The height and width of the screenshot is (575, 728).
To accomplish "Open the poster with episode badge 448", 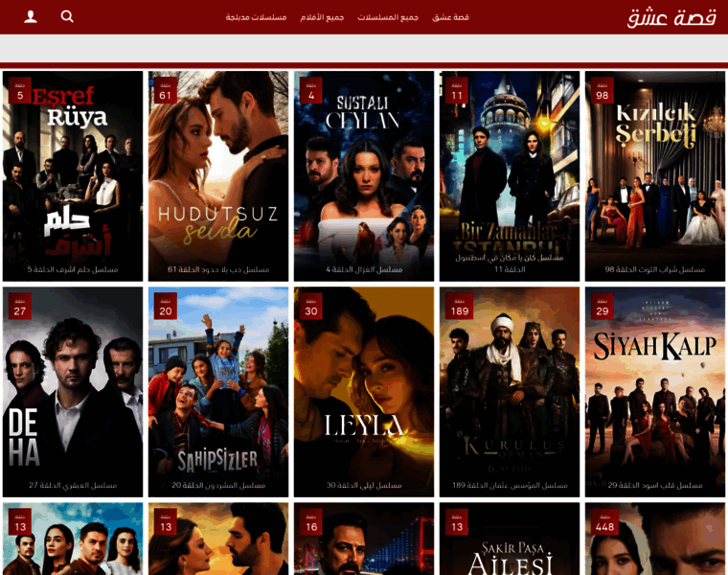I will [655, 539].
